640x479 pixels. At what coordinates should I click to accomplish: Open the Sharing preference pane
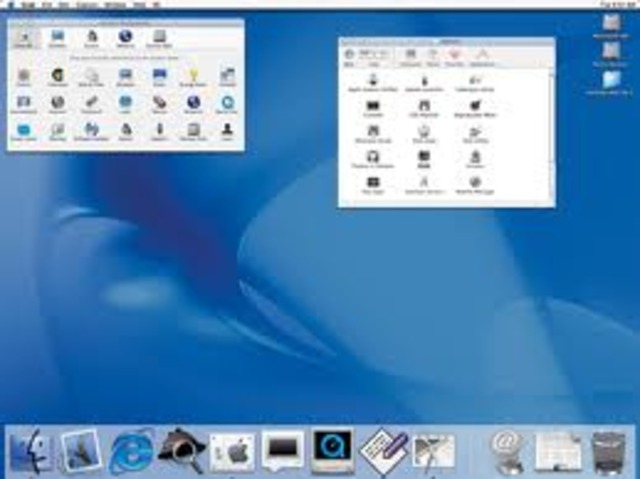point(58,132)
